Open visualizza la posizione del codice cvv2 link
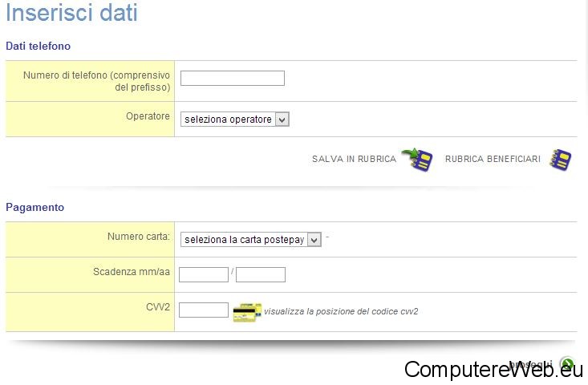Viewport: 588px width, 385px height. click(x=341, y=311)
